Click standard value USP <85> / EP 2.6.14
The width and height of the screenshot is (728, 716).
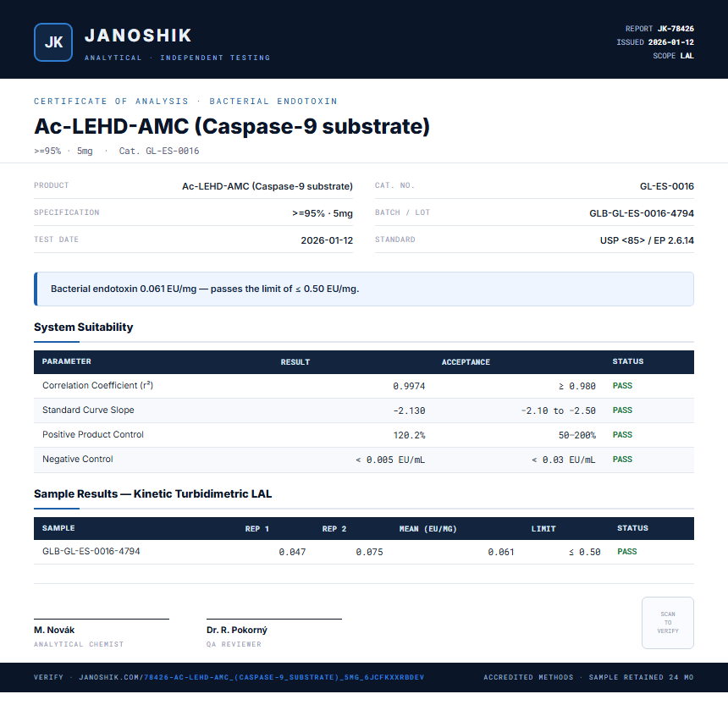pyautogui.click(x=647, y=240)
